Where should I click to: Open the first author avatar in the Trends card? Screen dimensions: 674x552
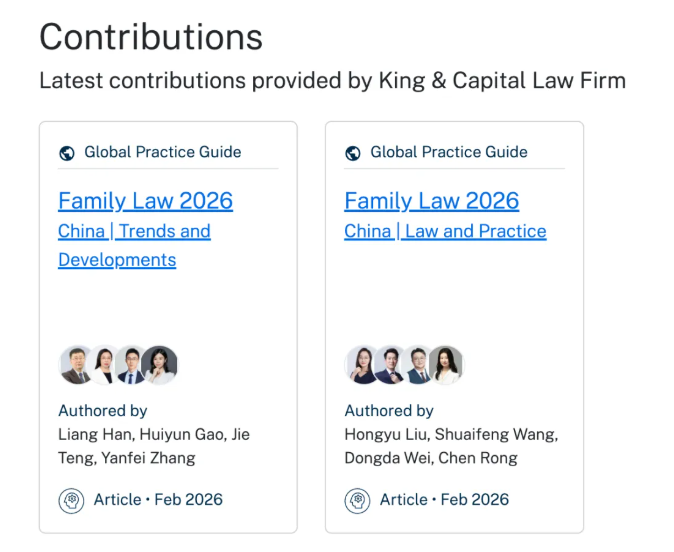pos(76,365)
